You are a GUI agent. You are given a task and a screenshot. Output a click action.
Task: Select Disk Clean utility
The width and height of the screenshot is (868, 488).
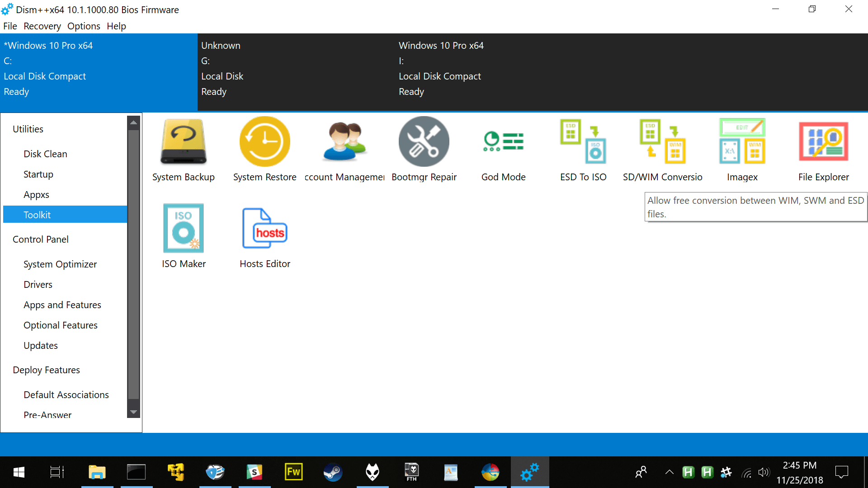(x=45, y=154)
